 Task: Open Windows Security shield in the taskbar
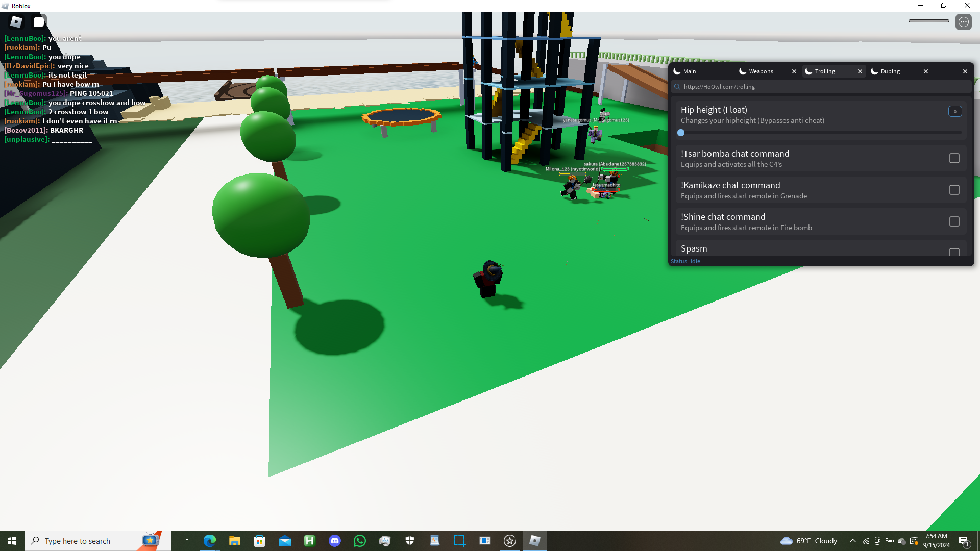[x=409, y=541]
